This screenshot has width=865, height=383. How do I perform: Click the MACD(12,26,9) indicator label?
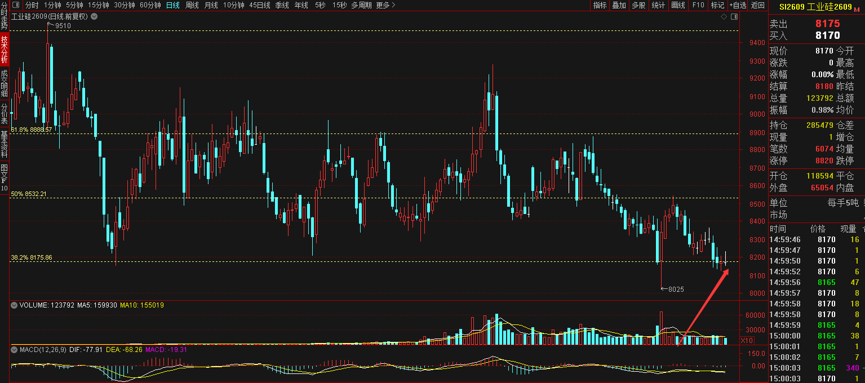pyautogui.click(x=42, y=349)
